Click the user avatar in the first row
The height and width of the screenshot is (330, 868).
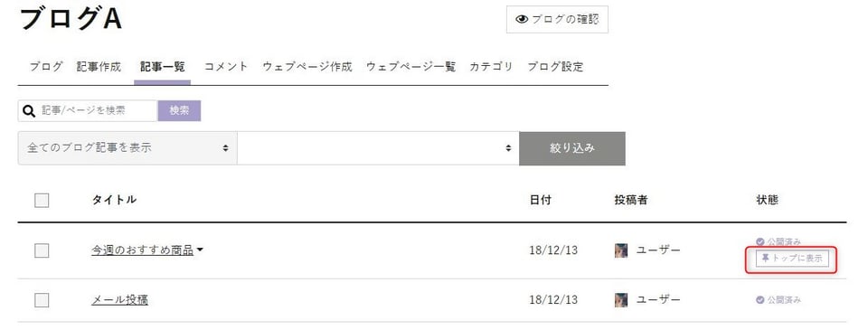tap(621, 250)
